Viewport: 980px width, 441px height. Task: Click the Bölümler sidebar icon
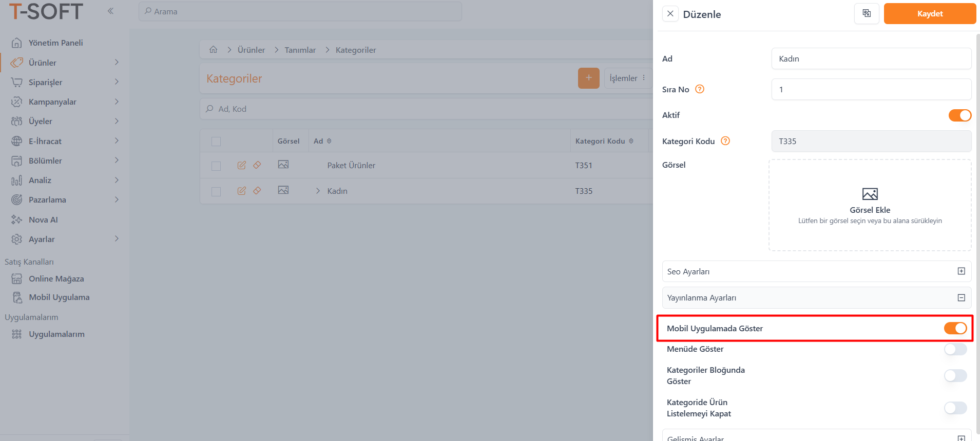(x=17, y=161)
